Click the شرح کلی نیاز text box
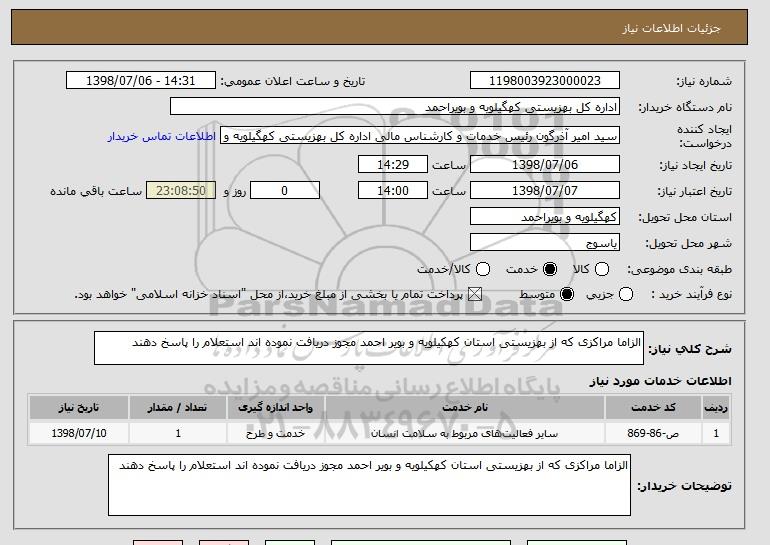770x545 pixels. [x=369, y=348]
